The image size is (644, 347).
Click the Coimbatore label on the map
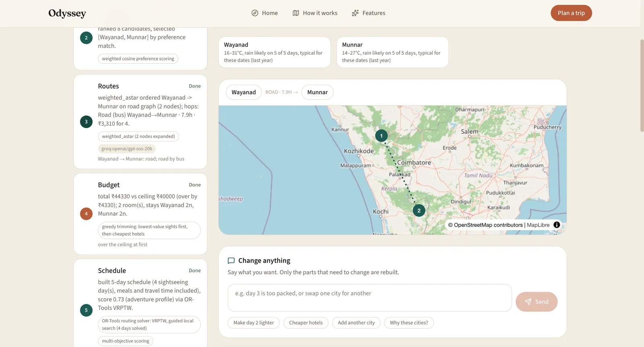(x=414, y=163)
